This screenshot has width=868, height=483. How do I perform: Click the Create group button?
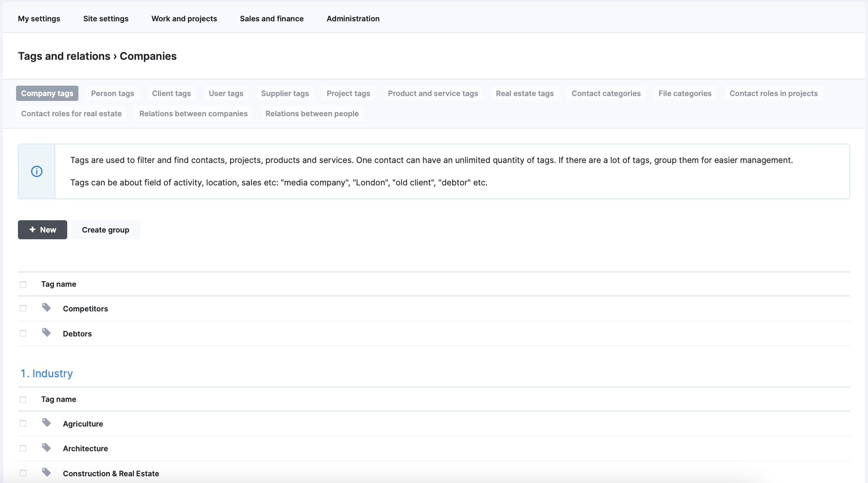[105, 230]
